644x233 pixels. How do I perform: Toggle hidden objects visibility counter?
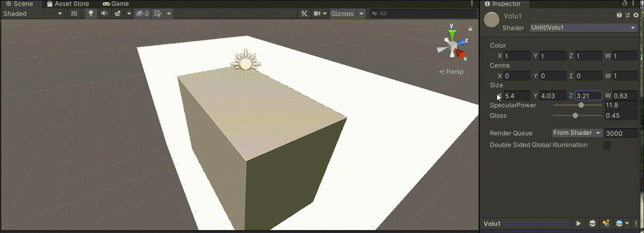[x=142, y=14]
